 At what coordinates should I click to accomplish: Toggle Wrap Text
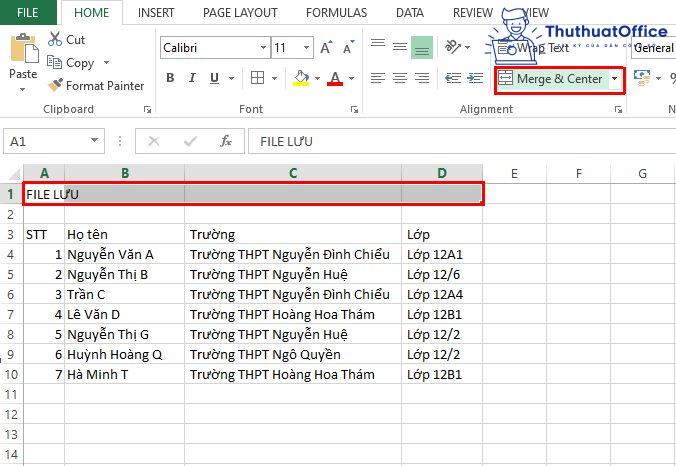point(533,47)
